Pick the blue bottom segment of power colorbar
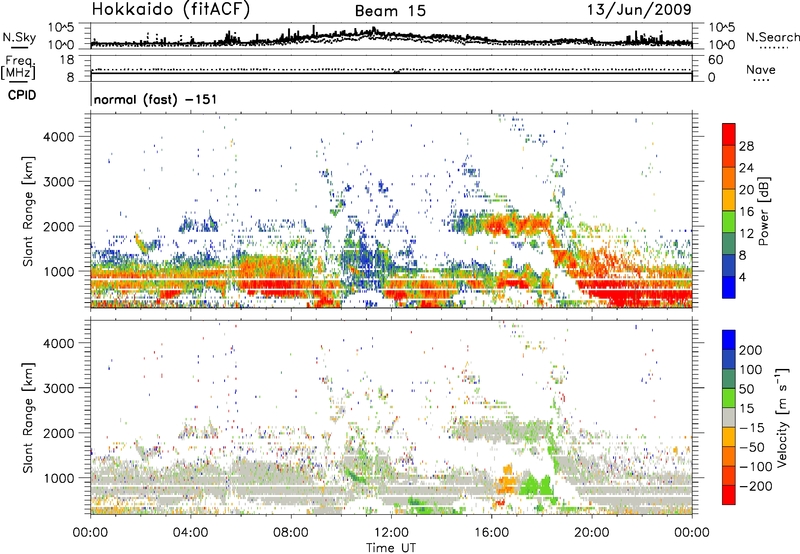 tap(729, 288)
